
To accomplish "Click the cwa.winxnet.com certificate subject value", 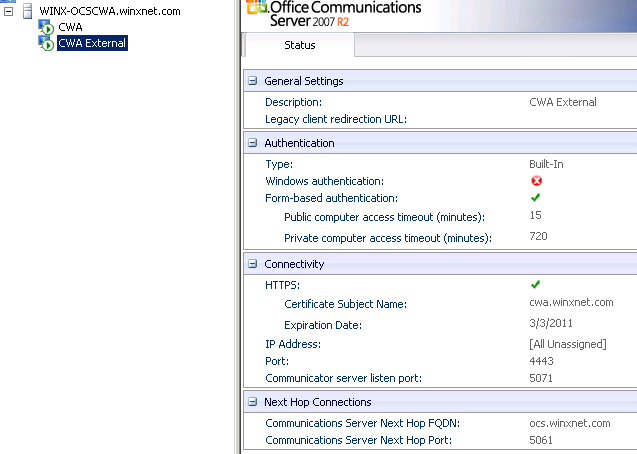I will pyautogui.click(x=571, y=303).
